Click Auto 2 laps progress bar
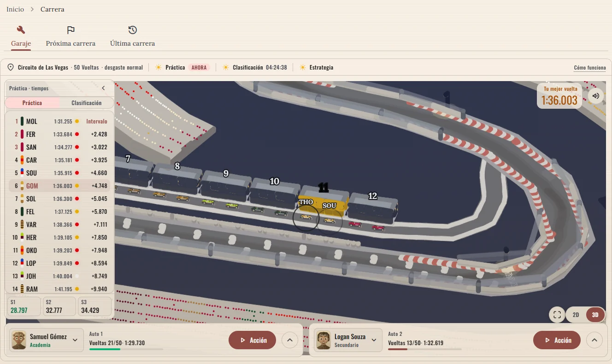The width and height of the screenshot is (612, 364). click(x=425, y=349)
